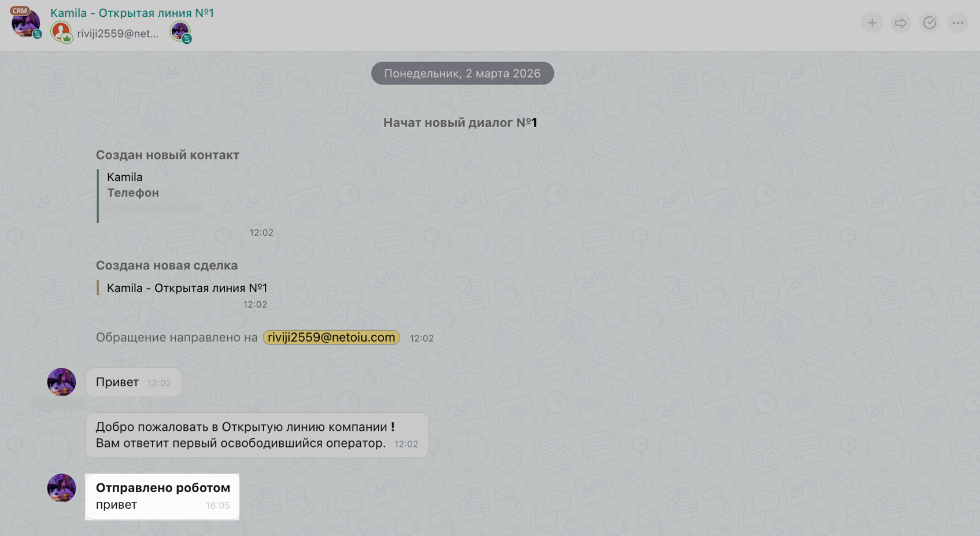Open the Kamila contact name in card

124,177
